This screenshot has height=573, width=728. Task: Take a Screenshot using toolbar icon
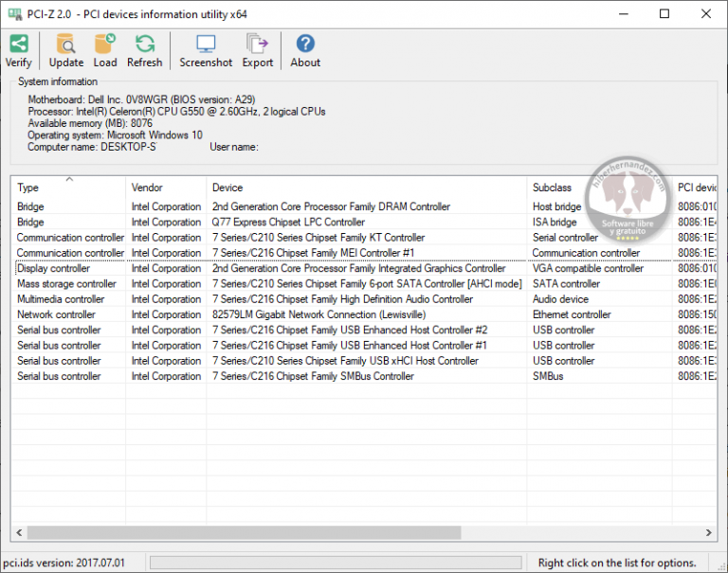206,44
